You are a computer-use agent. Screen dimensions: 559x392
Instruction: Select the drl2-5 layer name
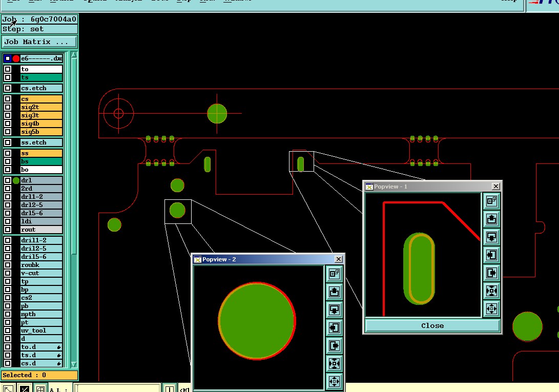(42, 205)
